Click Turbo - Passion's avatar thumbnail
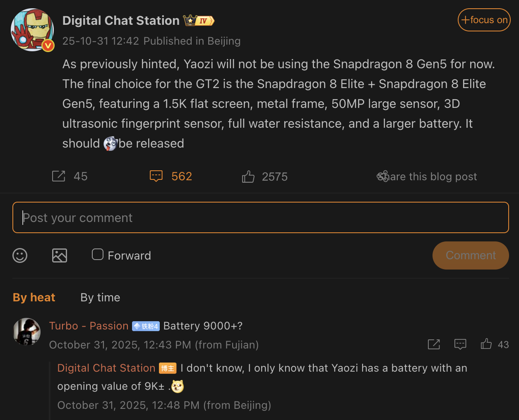 coord(26,332)
